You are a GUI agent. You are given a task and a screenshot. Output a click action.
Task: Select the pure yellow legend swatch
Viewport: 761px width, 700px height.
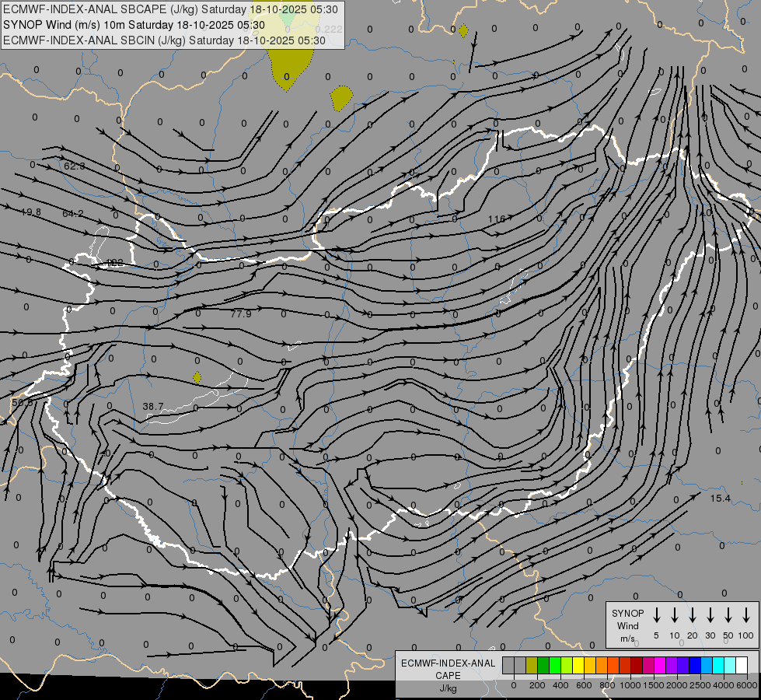tap(578, 666)
